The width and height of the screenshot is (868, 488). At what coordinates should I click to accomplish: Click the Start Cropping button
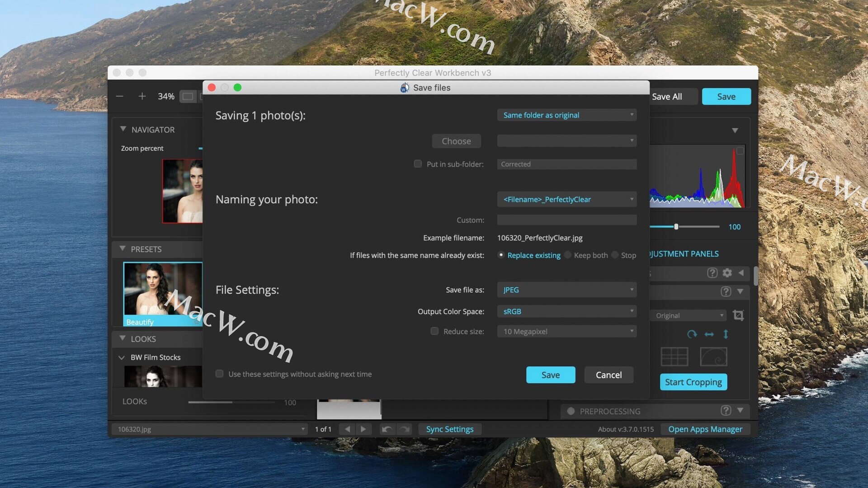693,382
